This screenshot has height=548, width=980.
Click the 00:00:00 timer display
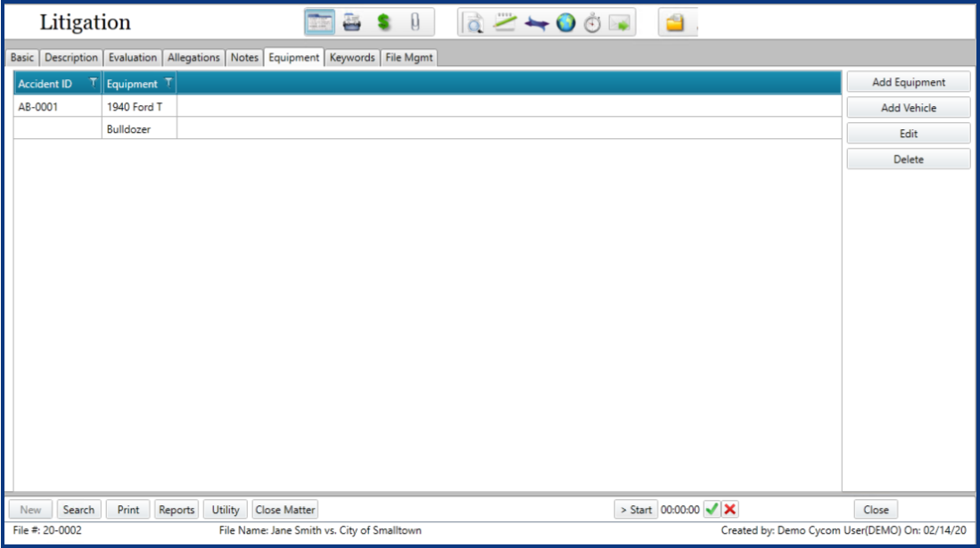pyautogui.click(x=680, y=510)
